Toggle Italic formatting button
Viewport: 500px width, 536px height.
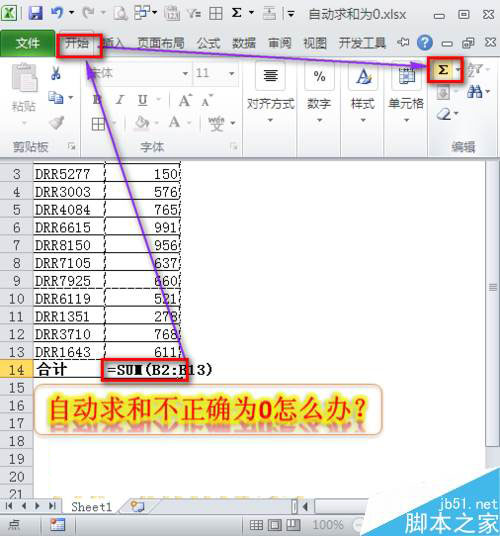point(120,100)
